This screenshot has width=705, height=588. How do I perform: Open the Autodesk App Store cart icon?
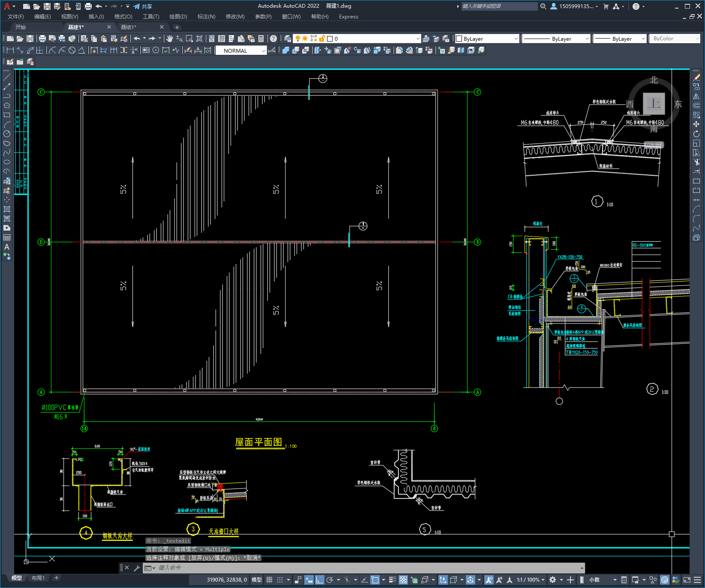coord(606,6)
